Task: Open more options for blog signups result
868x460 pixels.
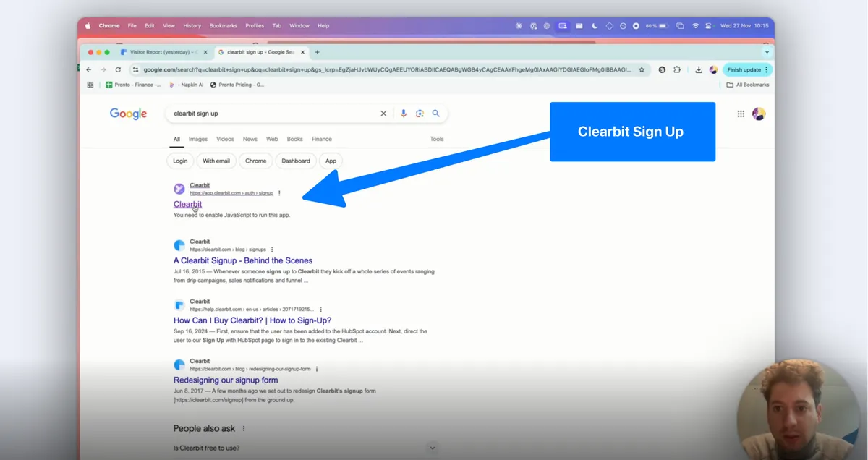Action: click(272, 249)
